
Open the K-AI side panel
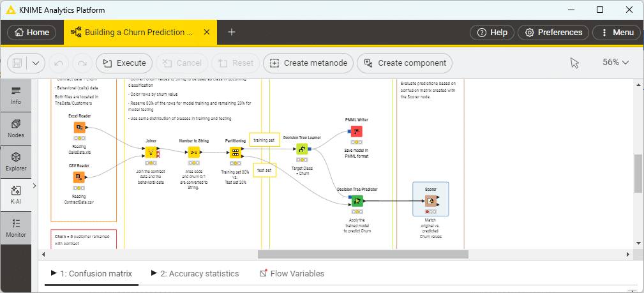16,194
